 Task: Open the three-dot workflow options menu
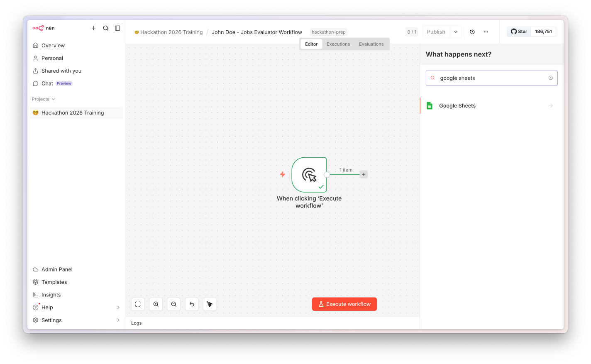[486, 32]
